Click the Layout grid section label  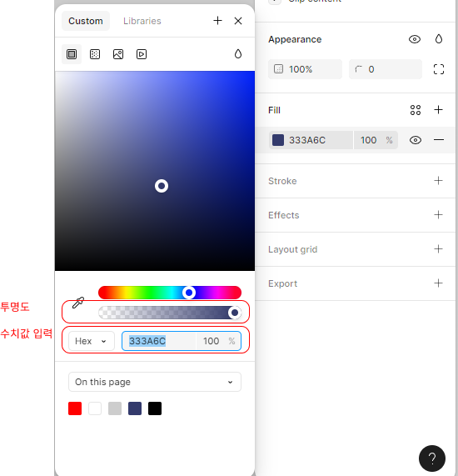pyautogui.click(x=292, y=249)
